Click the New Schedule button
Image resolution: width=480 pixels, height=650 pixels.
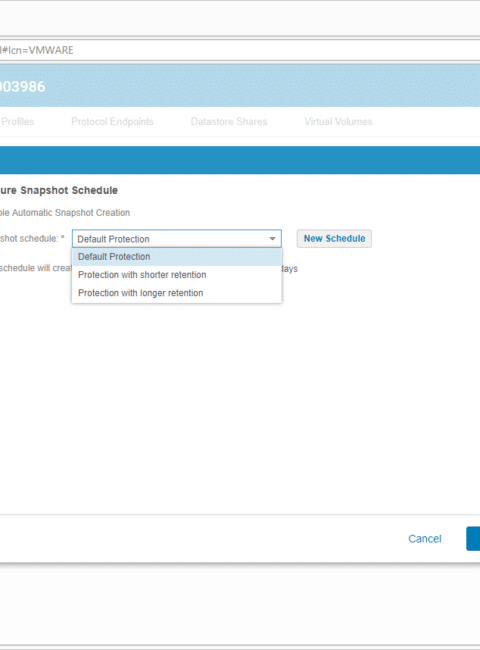[334, 238]
